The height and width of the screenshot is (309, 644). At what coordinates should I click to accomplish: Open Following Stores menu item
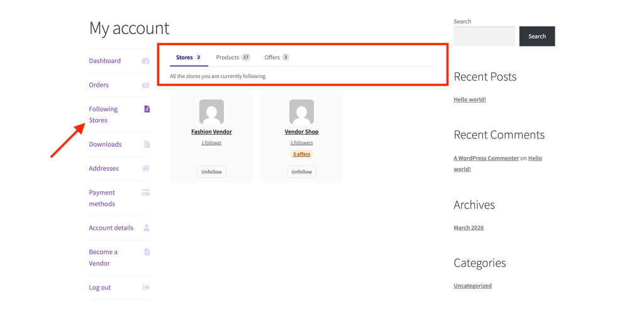(103, 115)
